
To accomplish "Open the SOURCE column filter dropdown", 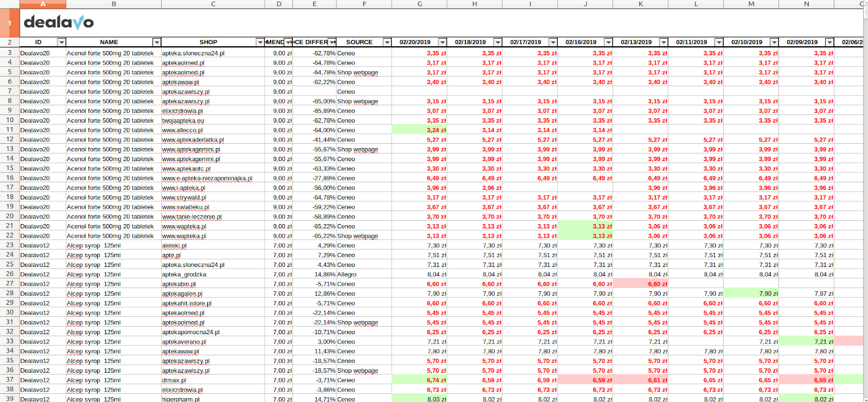I will tap(387, 42).
